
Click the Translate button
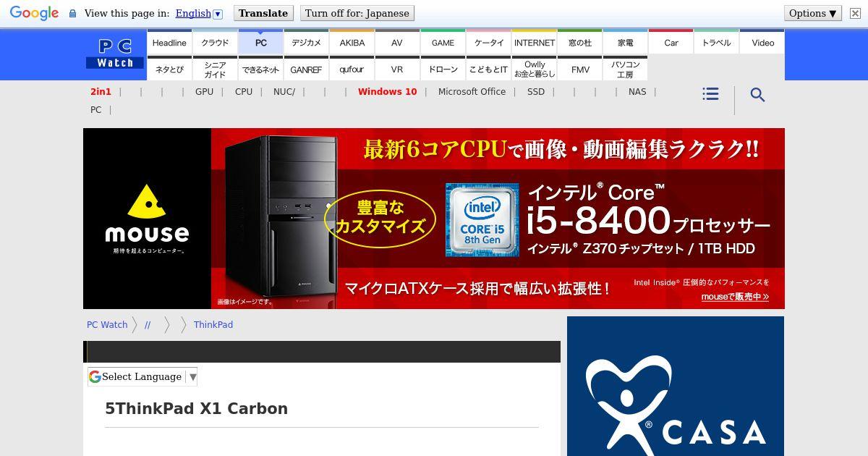[263, 13]
